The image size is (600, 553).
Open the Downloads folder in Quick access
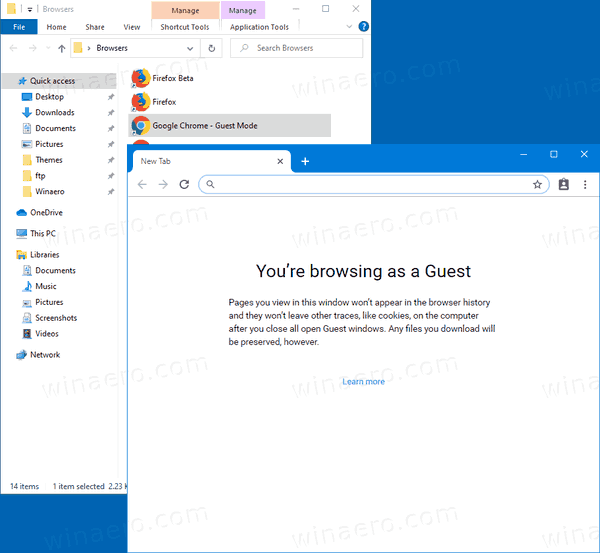coord(55,113)
